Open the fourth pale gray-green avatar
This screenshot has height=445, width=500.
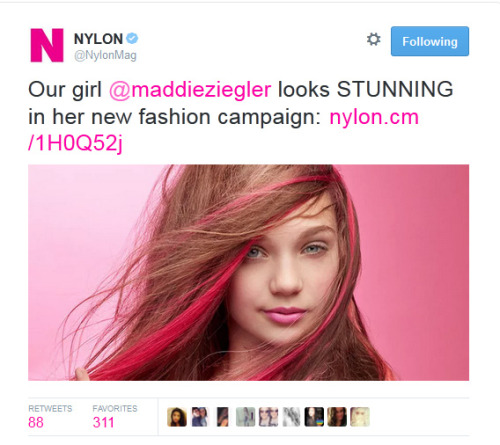[245, 417]
